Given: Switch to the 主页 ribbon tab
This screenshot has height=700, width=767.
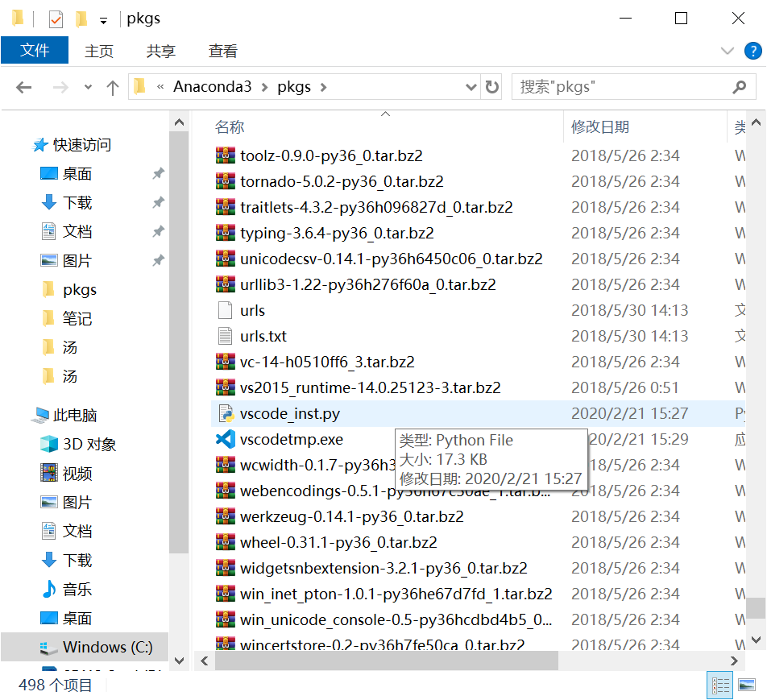Looking at the screenshot, I should tap(99, 51).
